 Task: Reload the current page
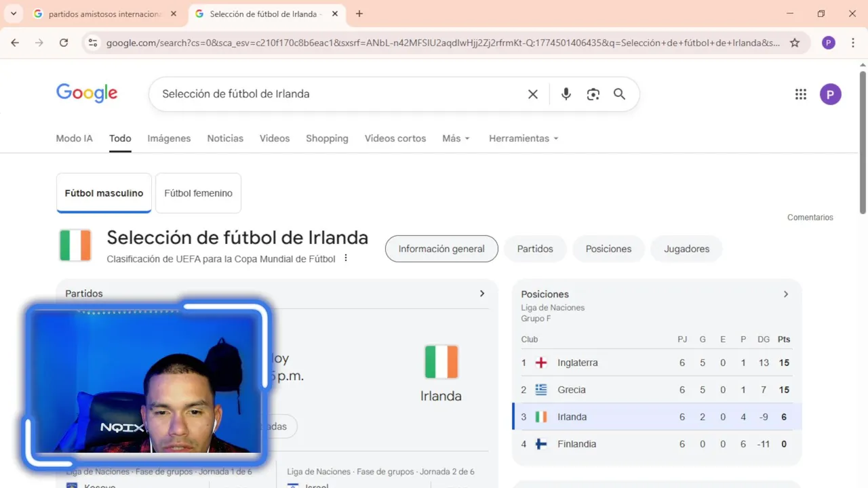point(64,43)
